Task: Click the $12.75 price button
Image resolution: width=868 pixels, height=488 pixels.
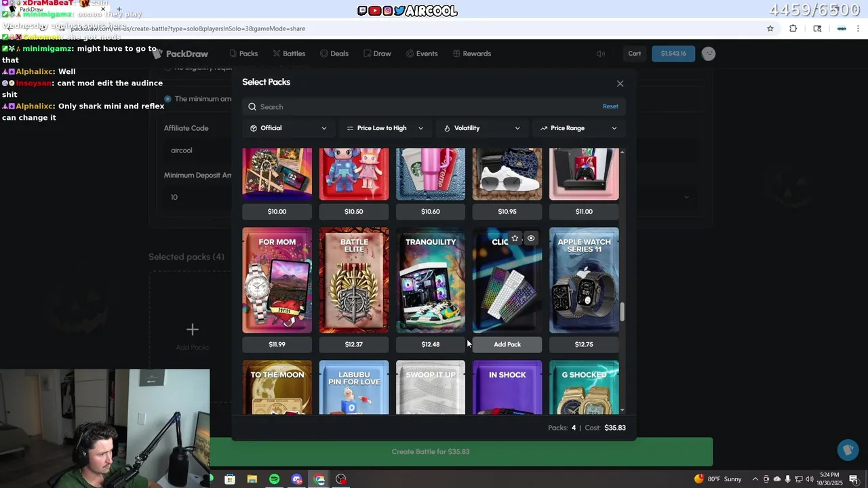Action: click(x=584, y=344)
